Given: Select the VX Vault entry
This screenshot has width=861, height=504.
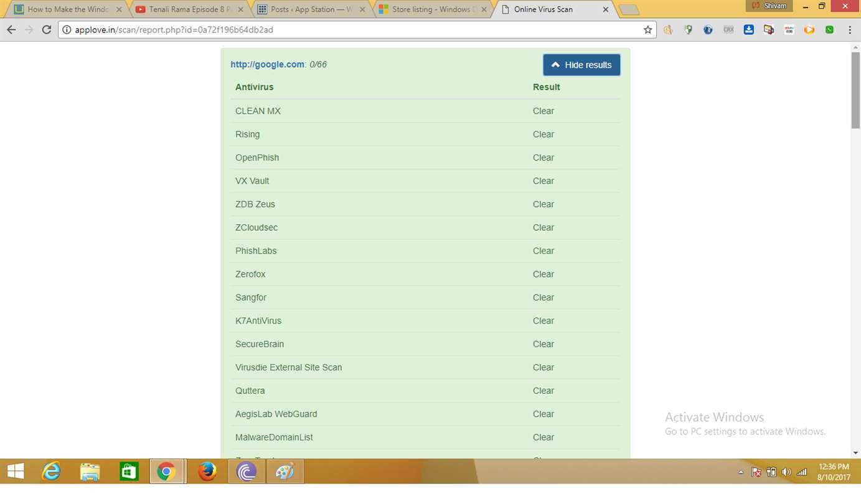Looking at the screenshot, I should (252, 181).
